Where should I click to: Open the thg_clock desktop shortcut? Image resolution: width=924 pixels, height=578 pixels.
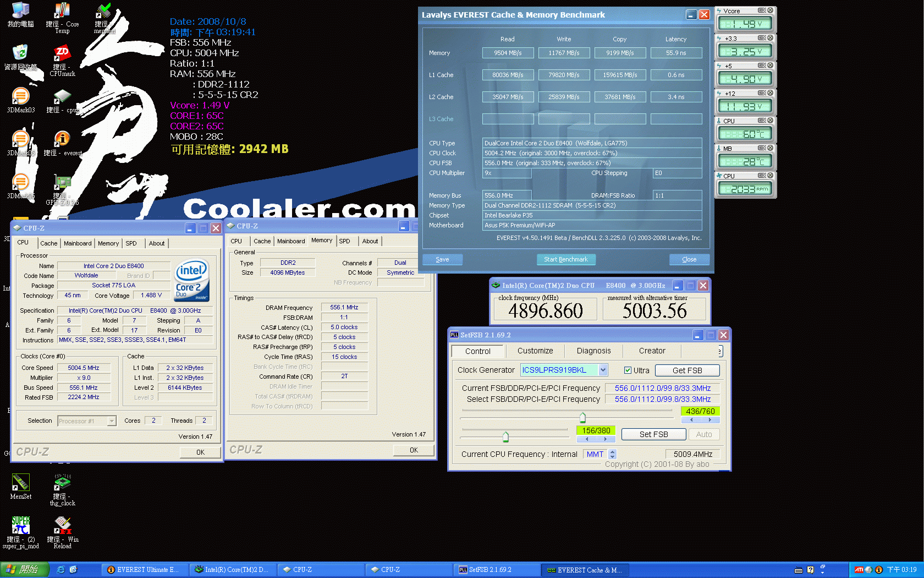62,490
